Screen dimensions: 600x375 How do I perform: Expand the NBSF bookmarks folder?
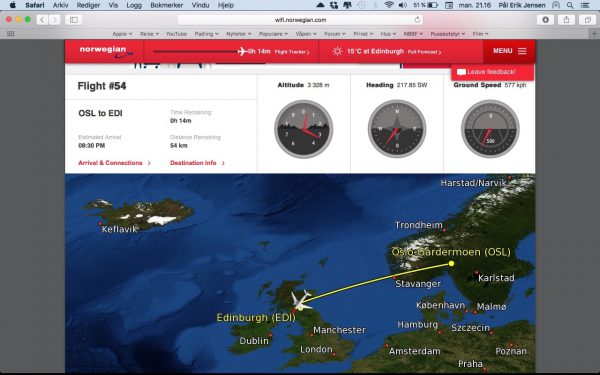tap(413, 34)
